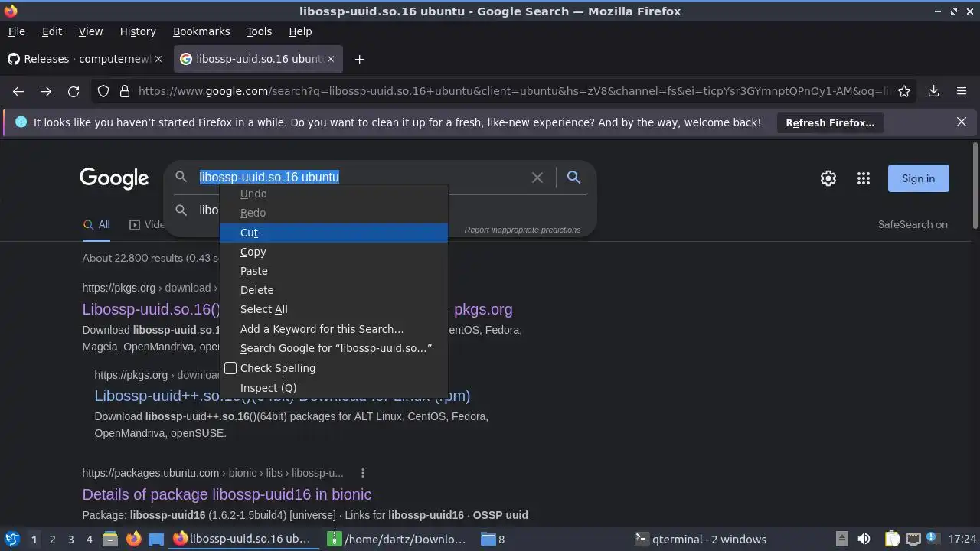Open tracking protection shield icon
The width and height of the screenshot is (980, 551).
(x=103, y=91)
